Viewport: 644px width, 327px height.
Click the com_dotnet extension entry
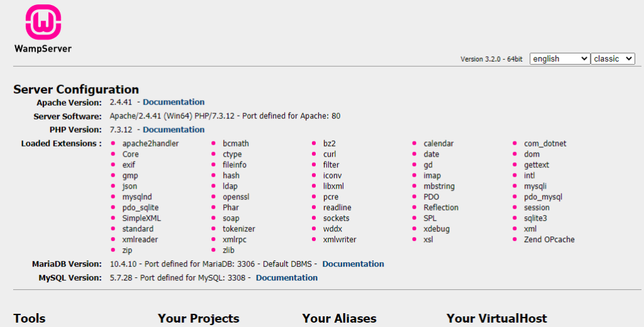545,143
